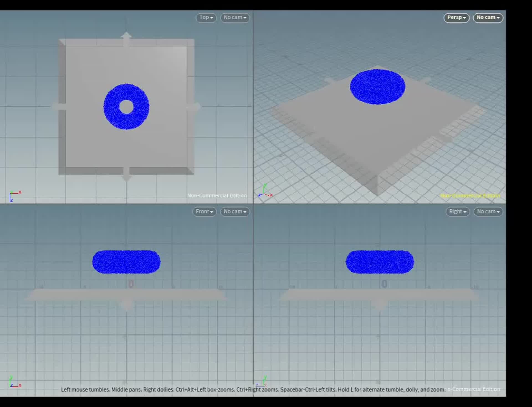Open the Right viewport view dropdown
Image resolution: width=532 pixels, height=407 pixels.
point(457,212)
